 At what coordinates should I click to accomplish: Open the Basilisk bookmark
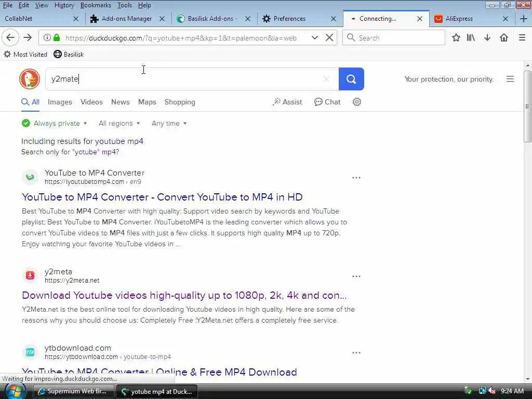pyautogui.click(x=69, y=54)
